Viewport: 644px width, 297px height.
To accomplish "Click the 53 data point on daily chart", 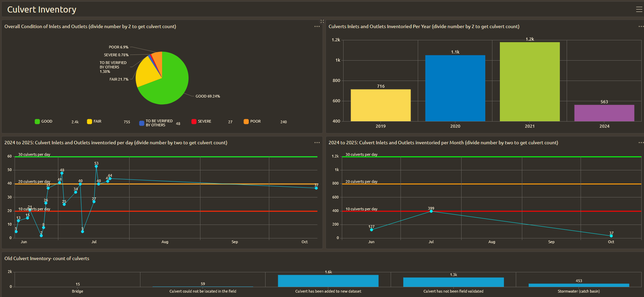I will coord(96,166).
